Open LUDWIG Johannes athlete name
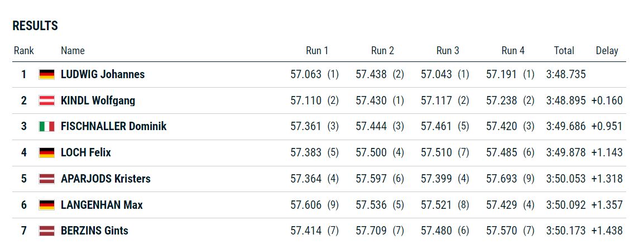 tap(103, 74)
